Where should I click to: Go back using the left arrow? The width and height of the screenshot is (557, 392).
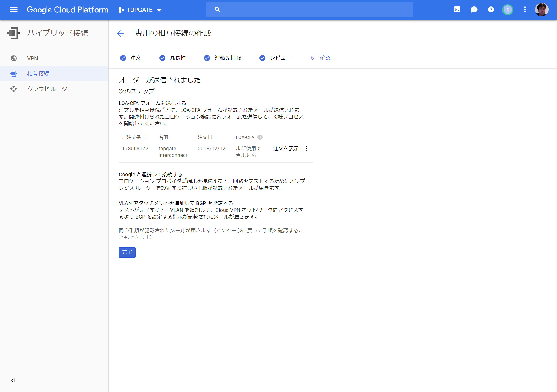pos(120,34)
